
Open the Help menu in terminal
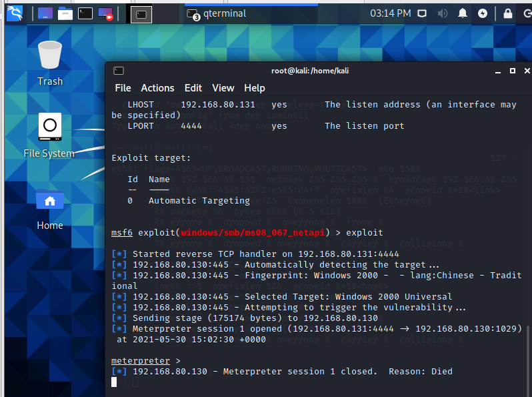click(255, 88)
